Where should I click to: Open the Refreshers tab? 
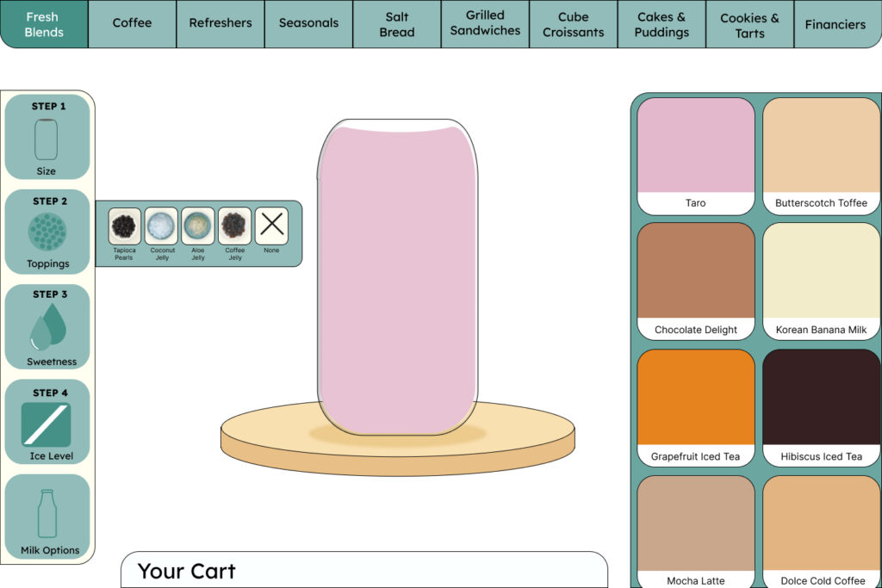pyautogui.click(x=220, y=23)
